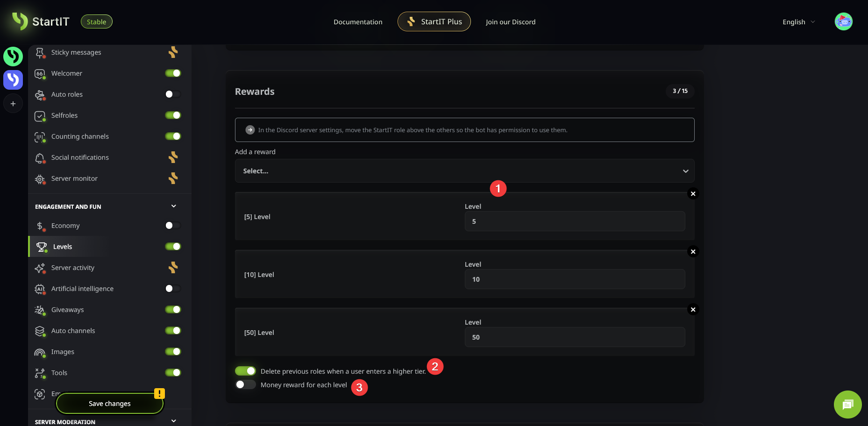Click premium icon next to Server monitor
The image size is (868, 426).
click(x=173, y=178)
